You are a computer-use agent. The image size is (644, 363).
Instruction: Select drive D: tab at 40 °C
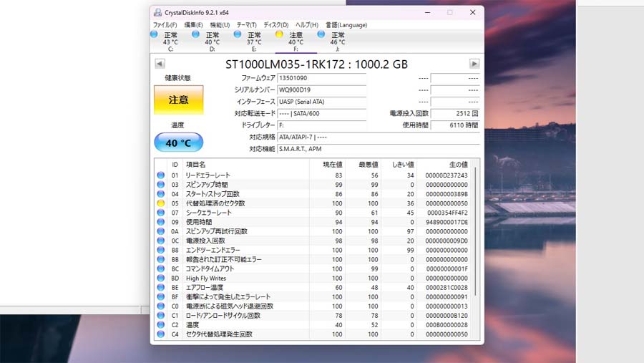pos(213,42)
